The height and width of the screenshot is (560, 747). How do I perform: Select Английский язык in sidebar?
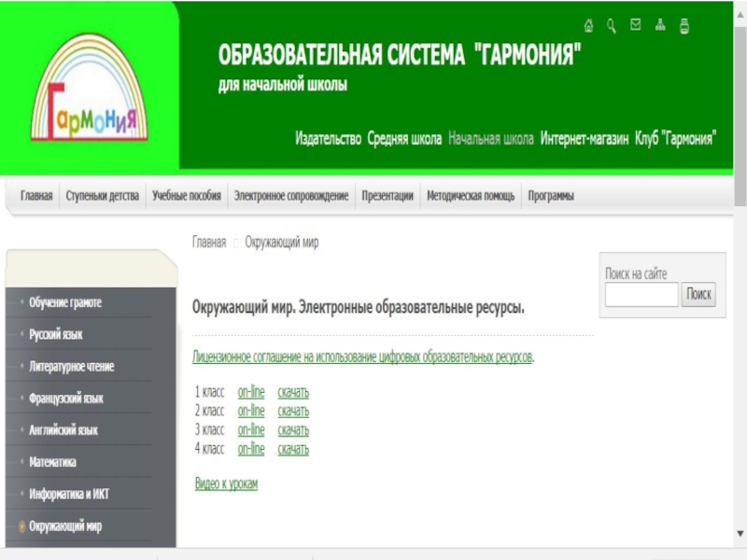click(x=63, y=430)
